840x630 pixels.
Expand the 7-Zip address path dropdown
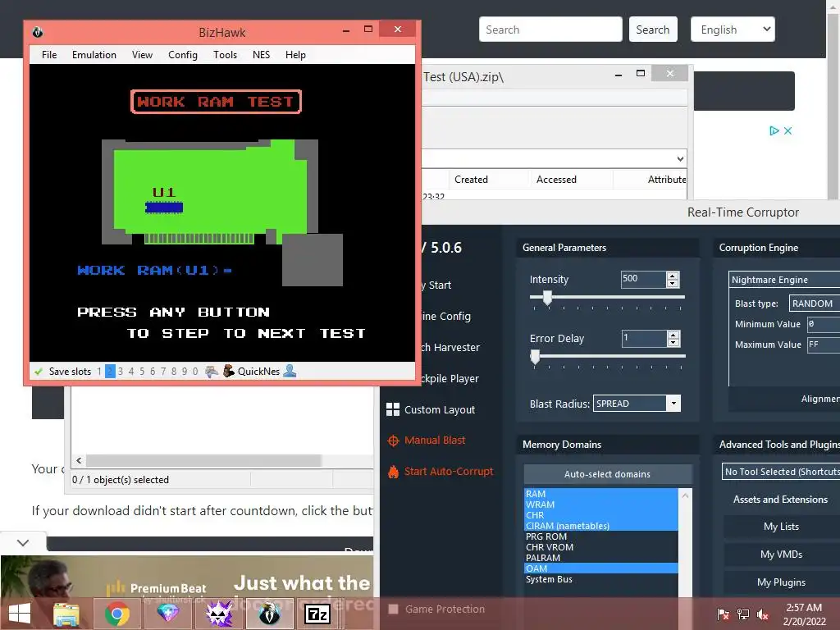[680, 158]
